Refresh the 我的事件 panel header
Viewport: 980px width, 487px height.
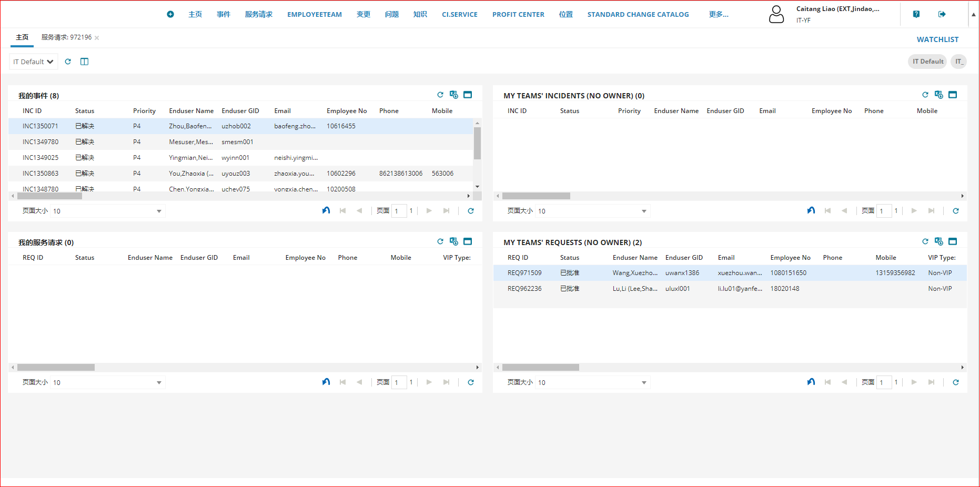440,95
